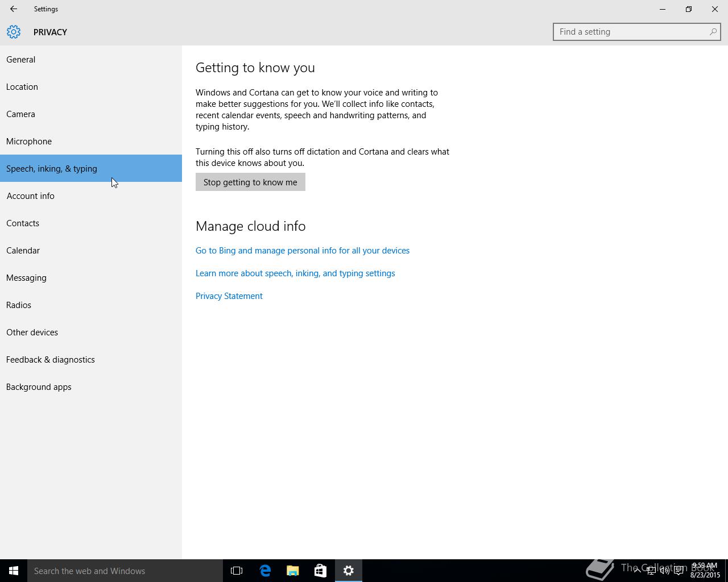728x582 pixels.
Task: Open Feedback & diagnostics settings
Action: (91, 359)
